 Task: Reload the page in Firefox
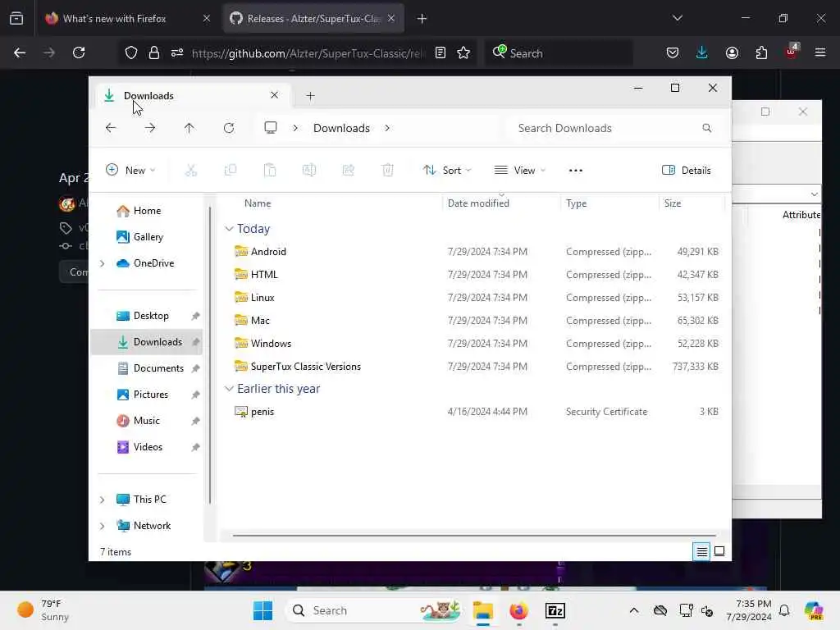(x=79, y=52)
